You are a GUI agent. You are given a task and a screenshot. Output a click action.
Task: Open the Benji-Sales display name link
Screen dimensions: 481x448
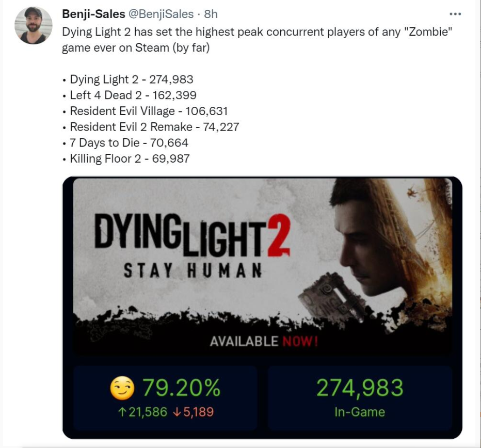click(x=93, y=14)
